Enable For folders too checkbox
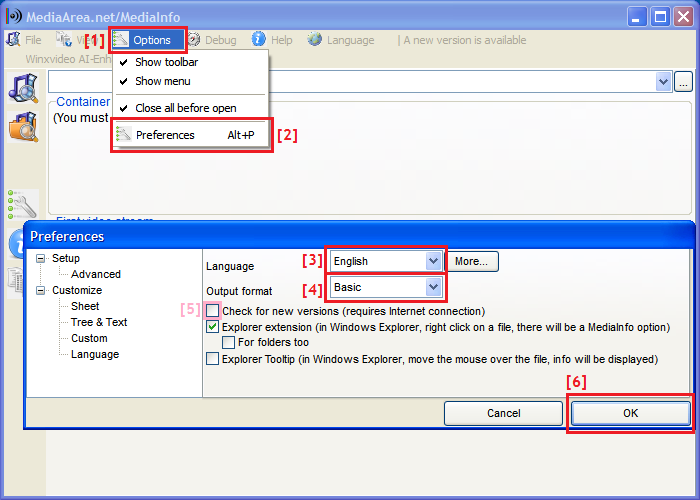This screenshot has width=700, height=500. (229, 342)
